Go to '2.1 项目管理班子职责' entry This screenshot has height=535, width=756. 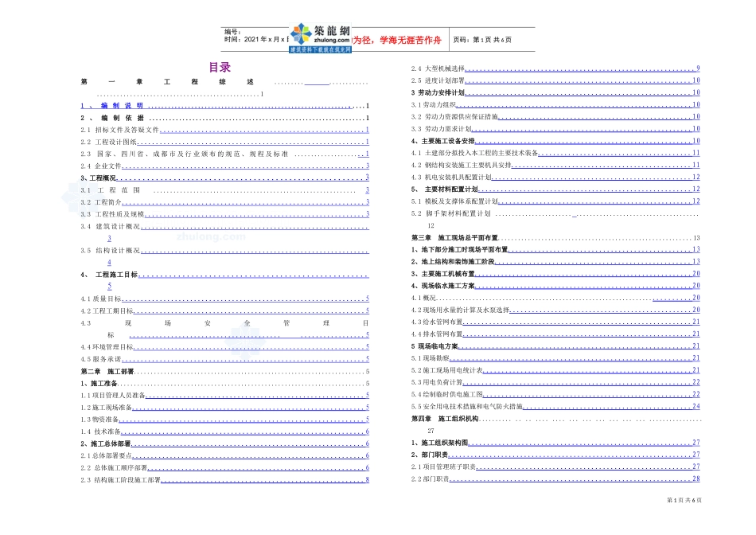tap(555, 467)
